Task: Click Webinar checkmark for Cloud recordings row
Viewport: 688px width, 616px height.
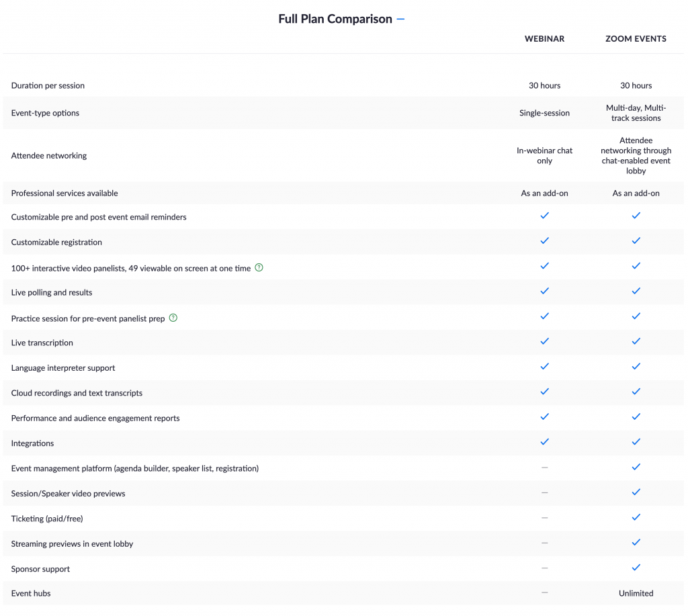Action: pos(544,392)
